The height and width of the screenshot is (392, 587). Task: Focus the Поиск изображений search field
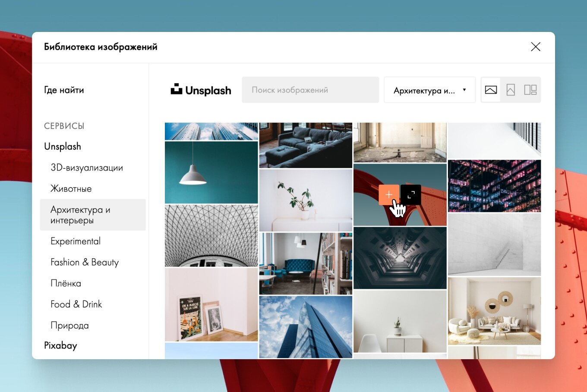310,90
